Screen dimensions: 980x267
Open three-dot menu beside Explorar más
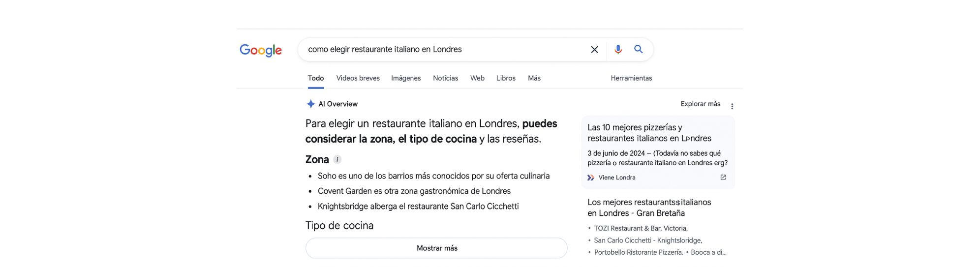click(x=732, y=106)
